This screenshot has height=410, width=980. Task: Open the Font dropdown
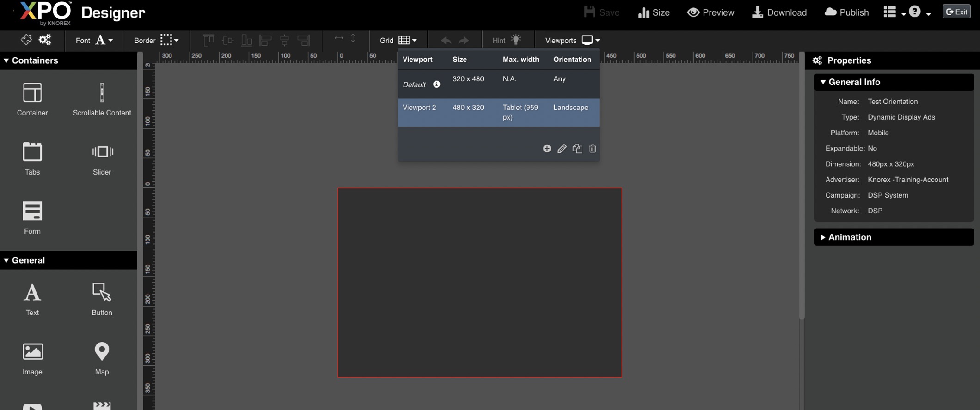[104, 40]
